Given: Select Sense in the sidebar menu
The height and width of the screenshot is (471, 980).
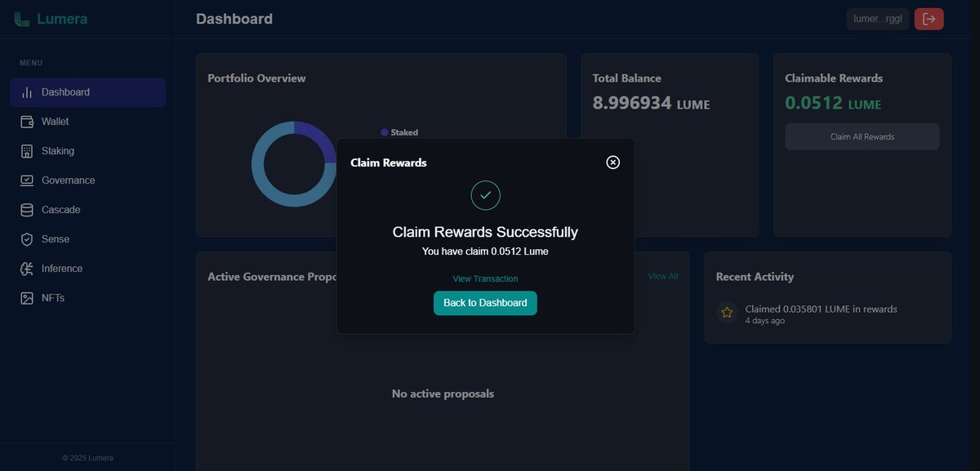Looking at the screenshot, I should click(x=88, y=239).
